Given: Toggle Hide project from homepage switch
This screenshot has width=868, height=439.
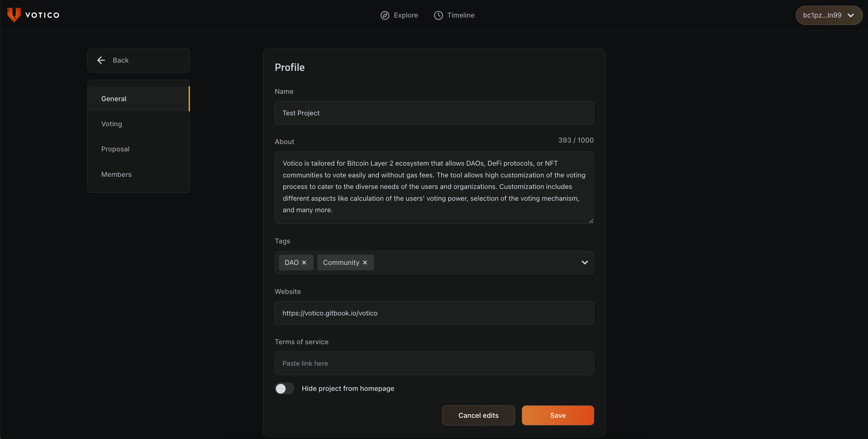Looking at the screenshot, I should pos(284,388).
